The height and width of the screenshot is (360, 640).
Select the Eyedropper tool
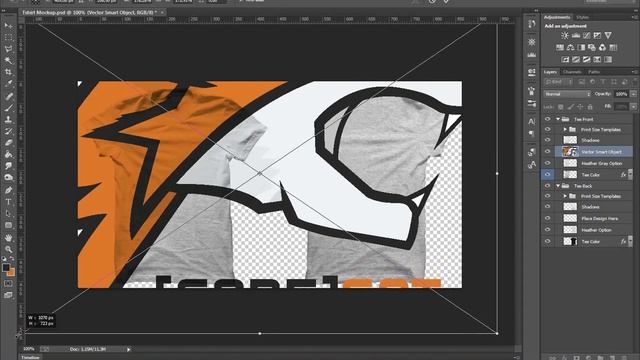(x=8, y=84)
